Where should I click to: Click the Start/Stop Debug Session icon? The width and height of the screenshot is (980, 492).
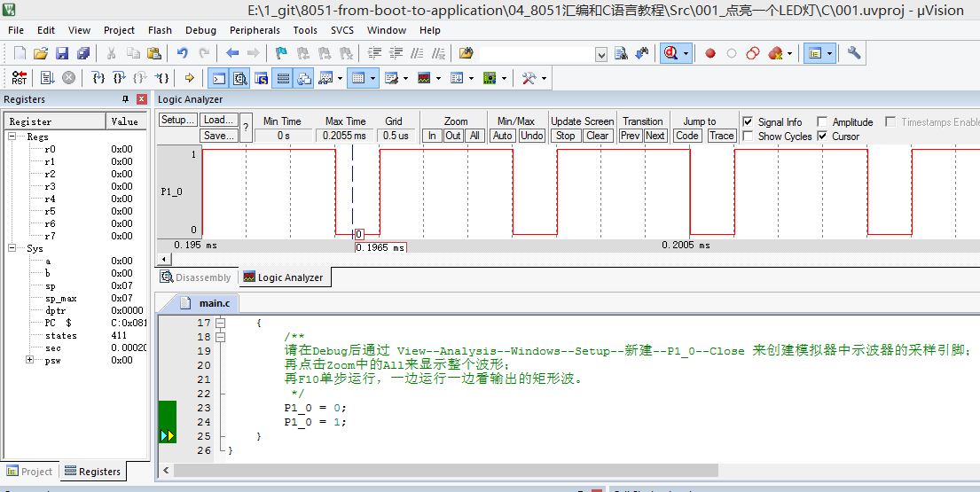coord(670,54)
